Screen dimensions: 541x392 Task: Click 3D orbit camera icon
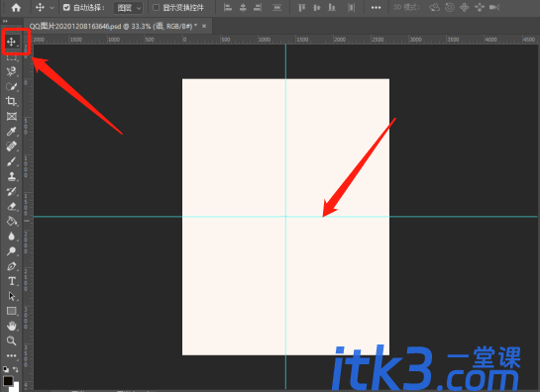tap(434, 7)
